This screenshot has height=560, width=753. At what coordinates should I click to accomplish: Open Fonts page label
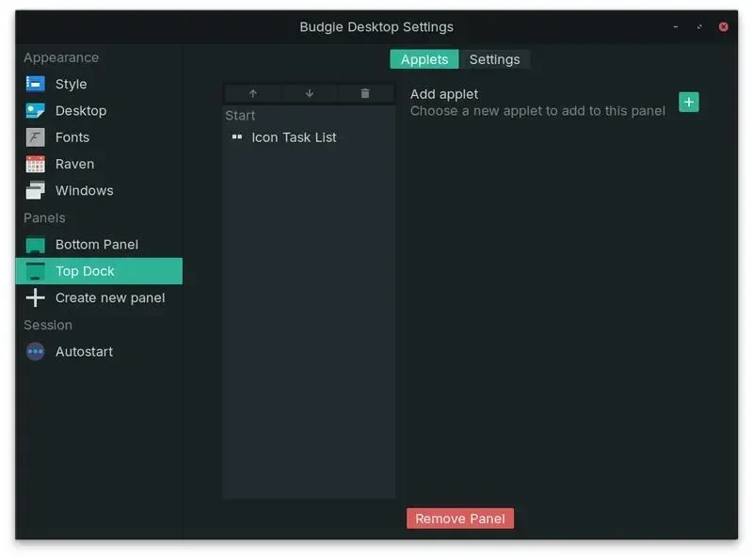point(72,137)
